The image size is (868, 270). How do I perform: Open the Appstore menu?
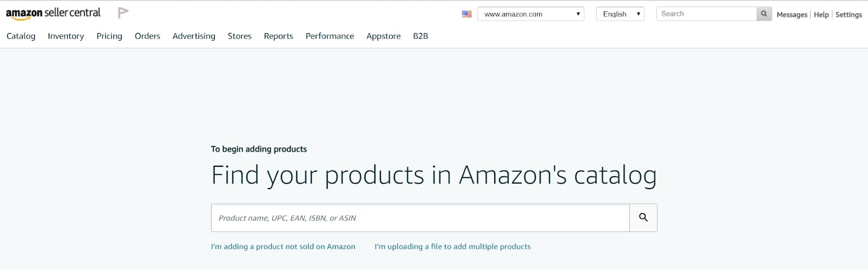click(x=383, y=36)
